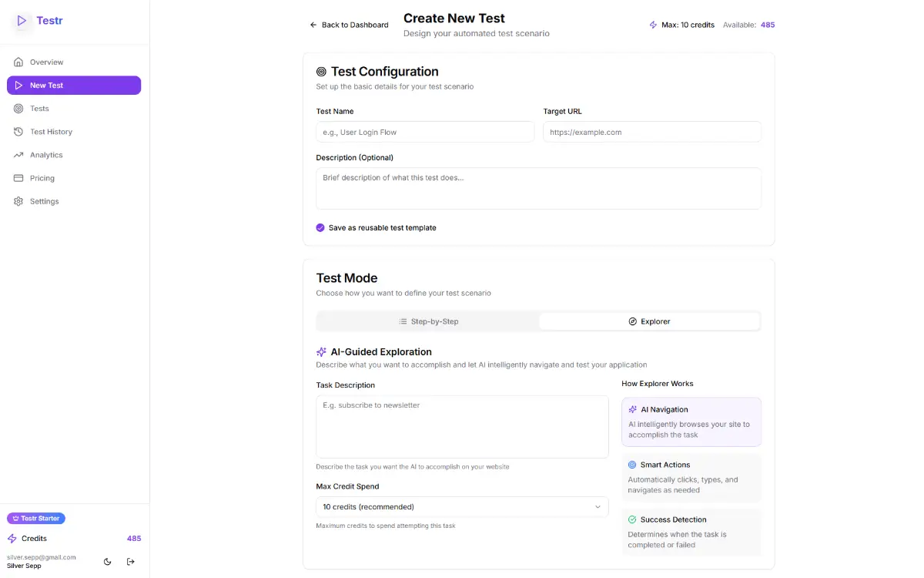
Task: Switch to the Step-by-Step tab
Action: pos(428,321)
